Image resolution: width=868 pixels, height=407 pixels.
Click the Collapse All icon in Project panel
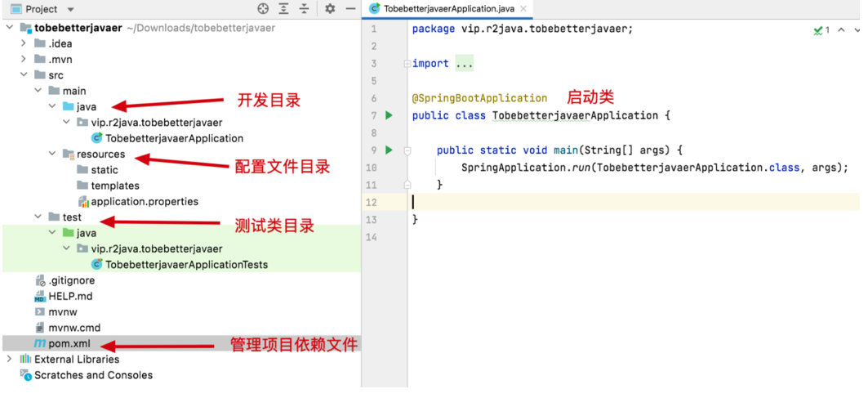point(304,9)
